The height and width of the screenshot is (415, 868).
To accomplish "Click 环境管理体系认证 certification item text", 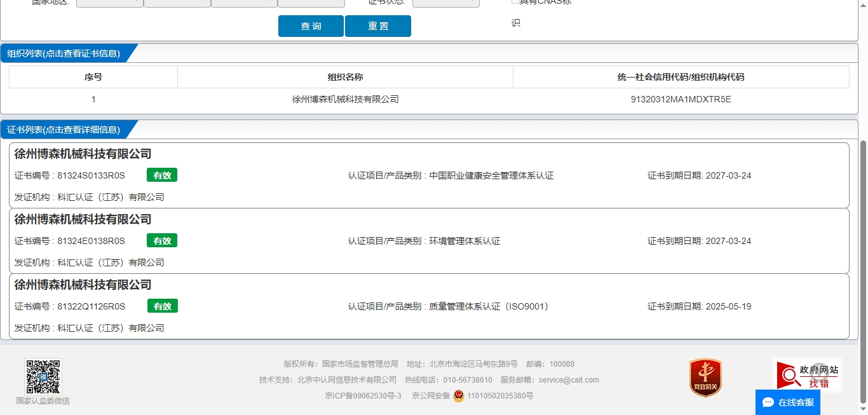I will click(465, 241).
